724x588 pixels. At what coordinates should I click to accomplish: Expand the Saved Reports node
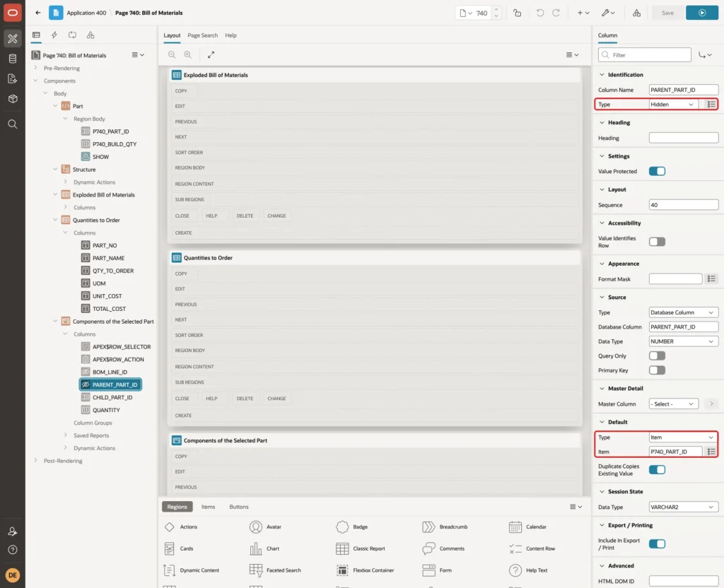click(x=65, y=435)
